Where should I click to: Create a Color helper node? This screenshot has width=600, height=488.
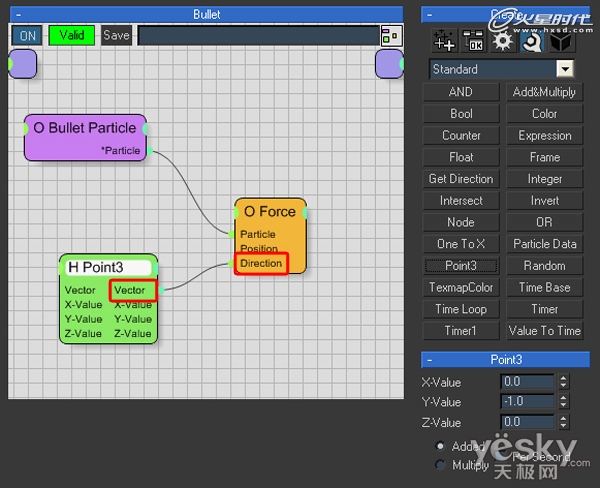[545, 114]
